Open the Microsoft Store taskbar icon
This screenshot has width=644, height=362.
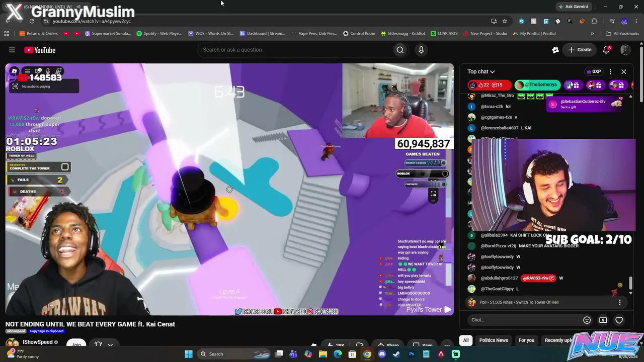coord(352,354)
